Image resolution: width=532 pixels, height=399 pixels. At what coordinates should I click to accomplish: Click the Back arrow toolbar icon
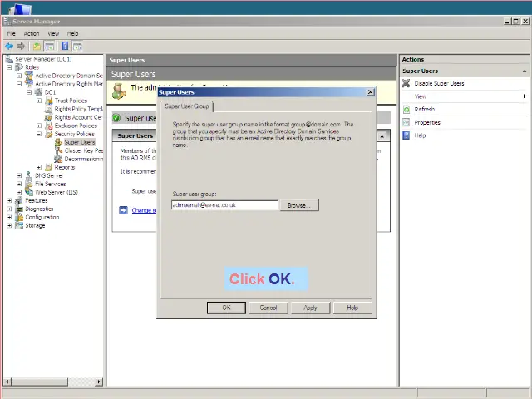(9, 47)
